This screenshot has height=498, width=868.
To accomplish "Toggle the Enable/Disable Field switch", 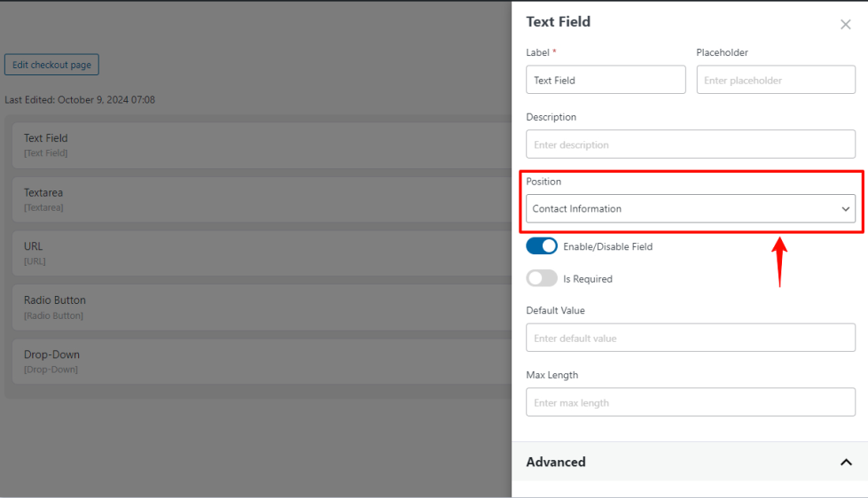I will click(x=542, y=246).
